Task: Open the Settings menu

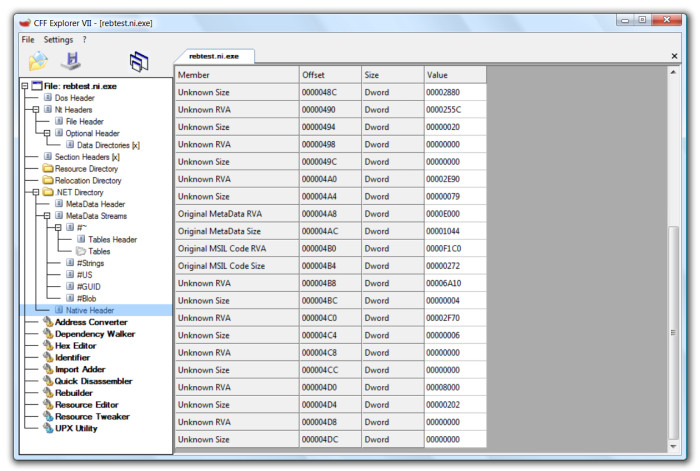Action: coord(58,39)
